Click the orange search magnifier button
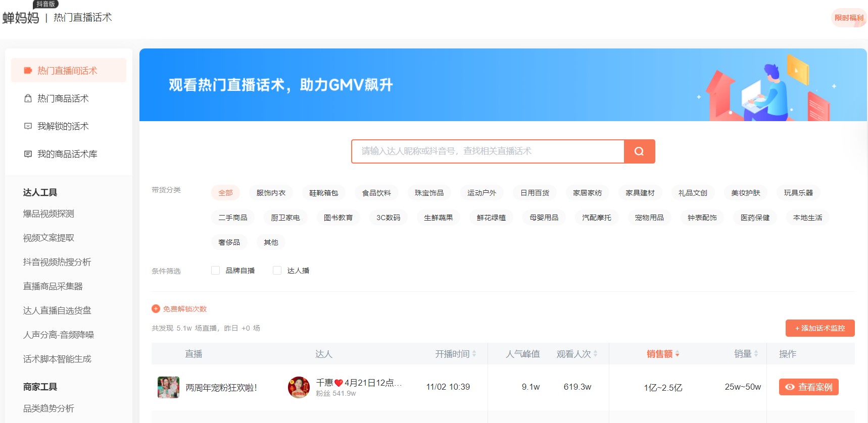 coord(639,151)
